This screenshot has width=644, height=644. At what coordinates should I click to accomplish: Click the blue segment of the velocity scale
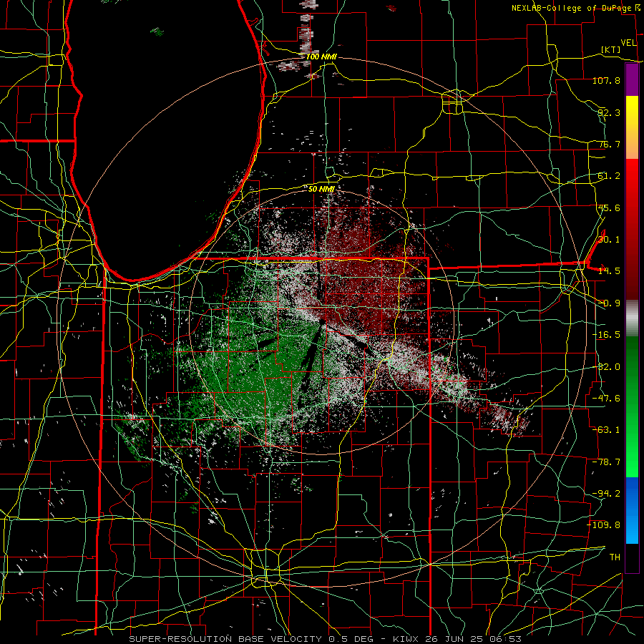click(632, 510)
